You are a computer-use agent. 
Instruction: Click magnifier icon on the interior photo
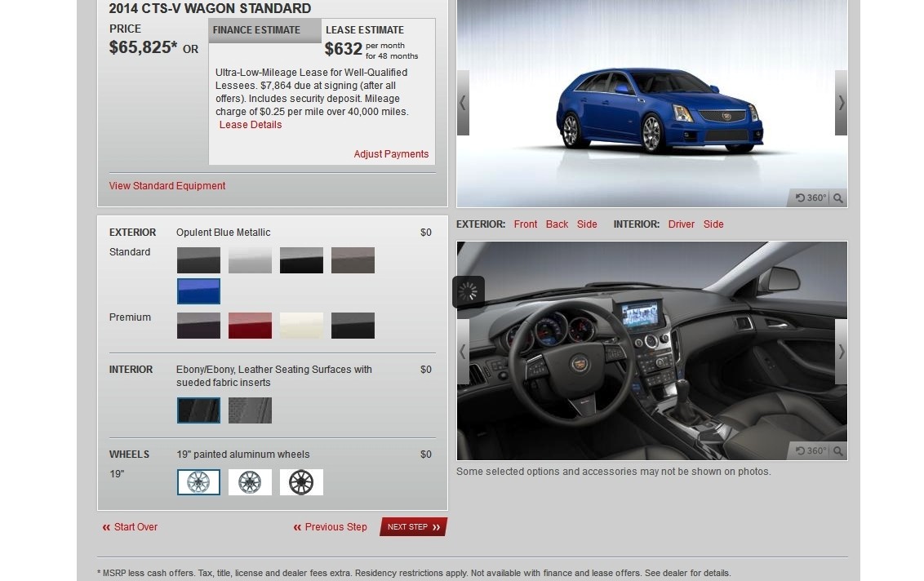coord(838,450)
